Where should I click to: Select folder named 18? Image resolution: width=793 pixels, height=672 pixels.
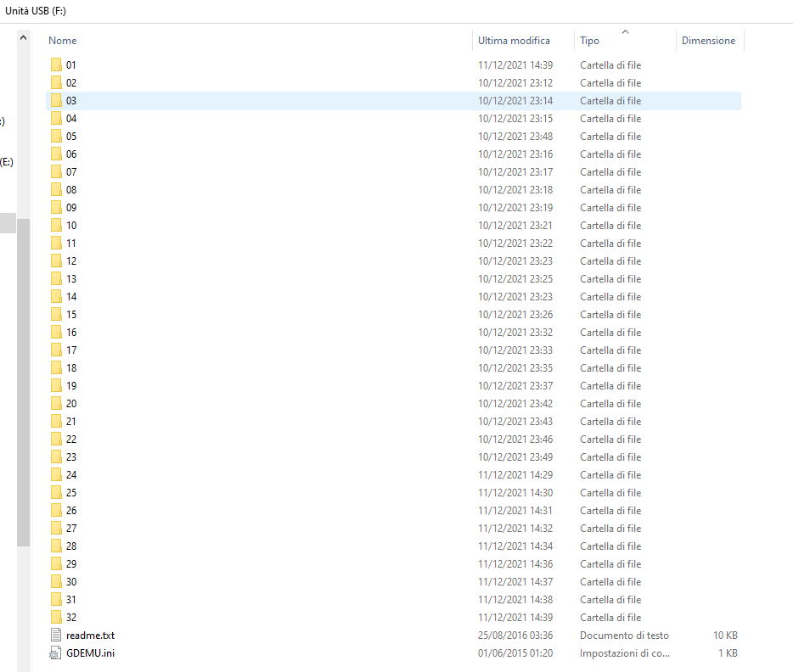tap(71, 368)
